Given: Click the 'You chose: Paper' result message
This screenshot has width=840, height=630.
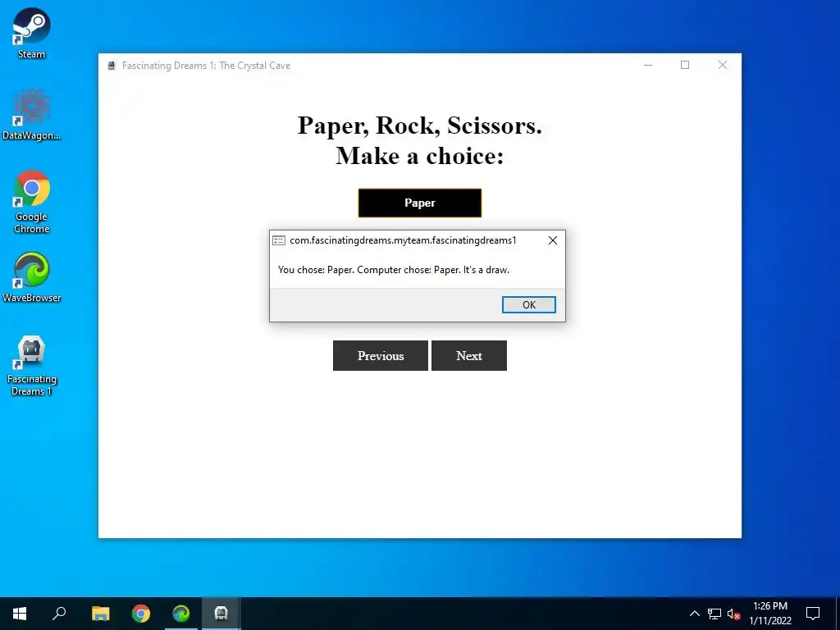Looking at the screenshot, I should tap(393, 270).
